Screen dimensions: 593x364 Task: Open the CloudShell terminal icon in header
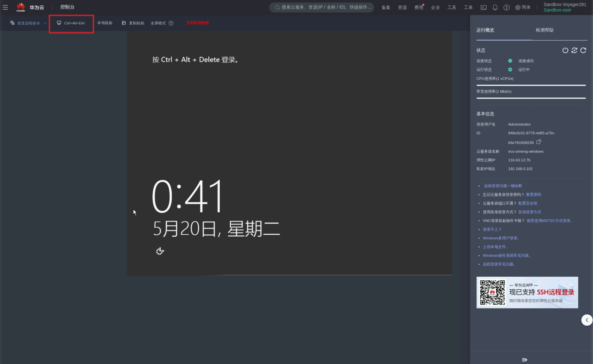click(x=483, y=7)
